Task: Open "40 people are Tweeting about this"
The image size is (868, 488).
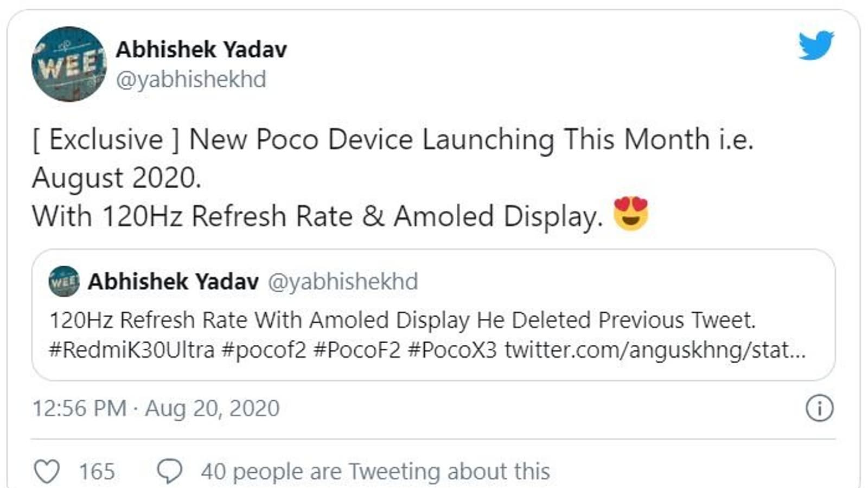Action: pos(375,471)
